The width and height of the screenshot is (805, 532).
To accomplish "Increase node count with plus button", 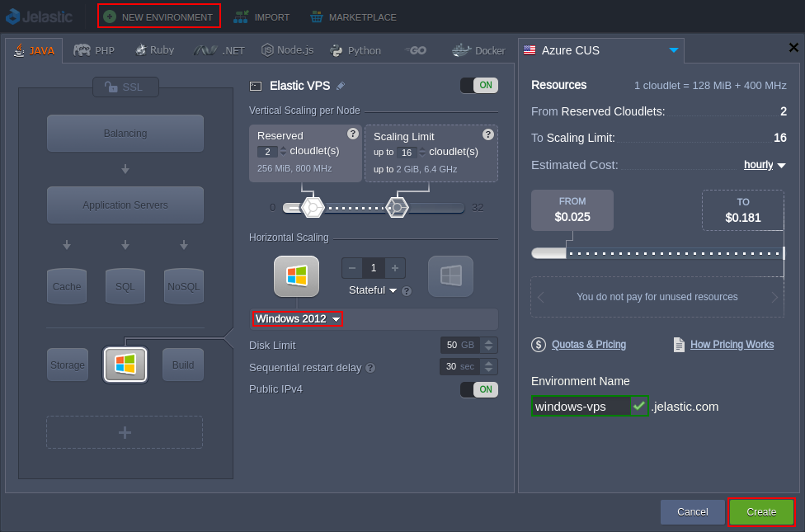I will click(x=395, y=268).
